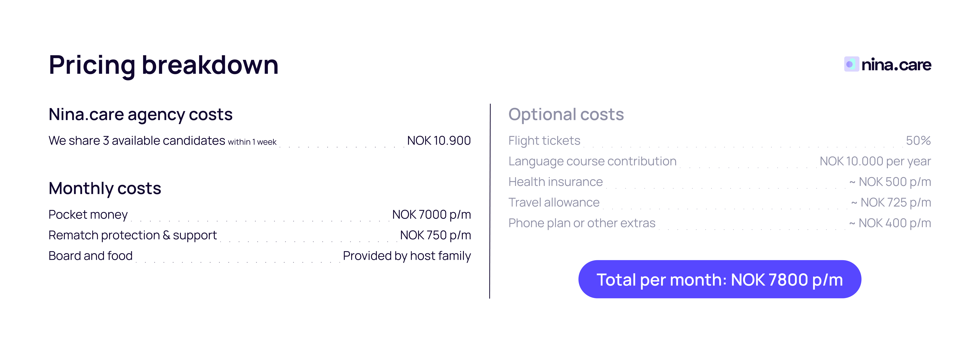Click the NOK 7000 p/m amount
The image size is (980, 347).
pyautogui.click(x=431, y=215)
